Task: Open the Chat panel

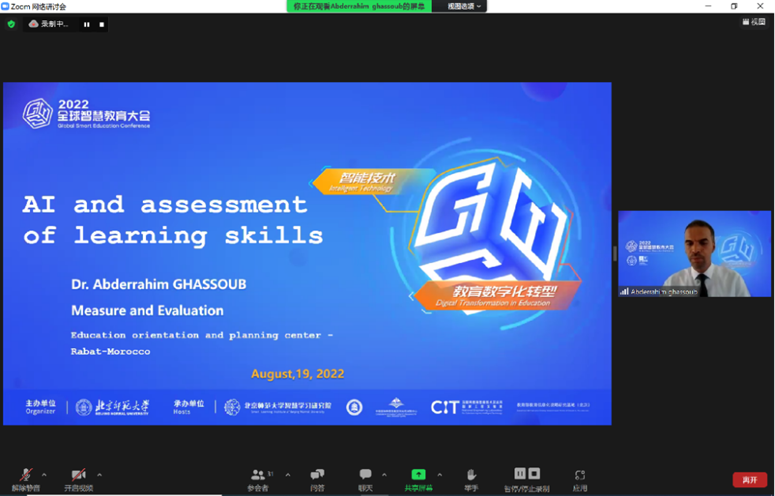Action: tap(365, 478)
